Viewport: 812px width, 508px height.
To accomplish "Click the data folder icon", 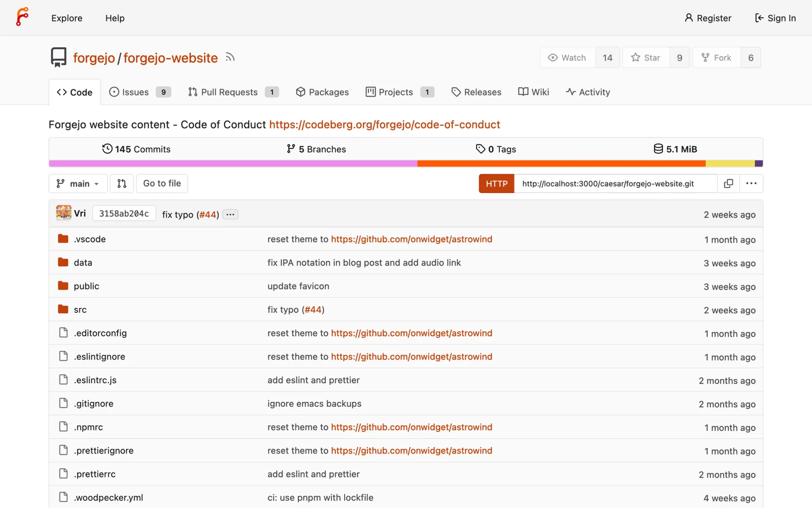I will tap(63, 262).
